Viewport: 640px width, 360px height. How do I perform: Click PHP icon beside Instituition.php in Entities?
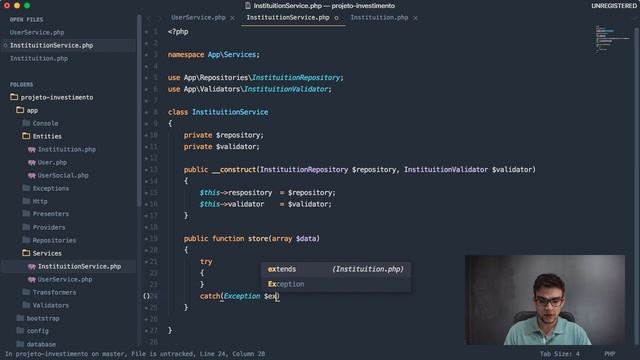pyautogui.click(x=32, y=149)
